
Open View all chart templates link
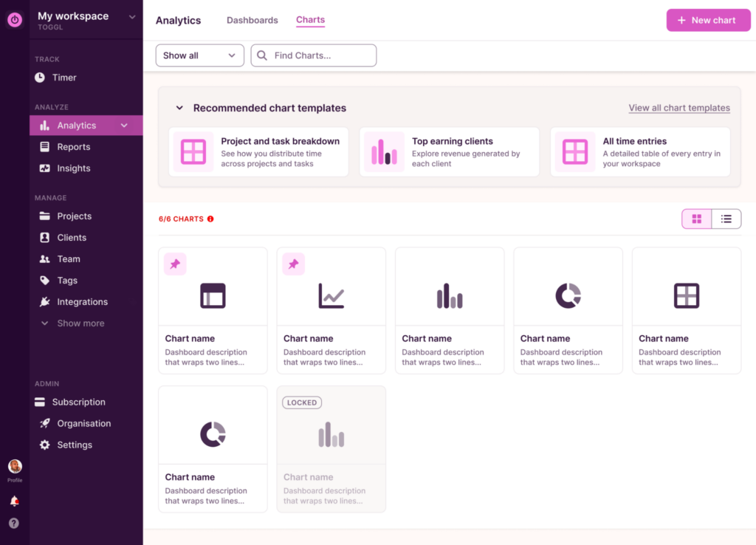[678, 108]
